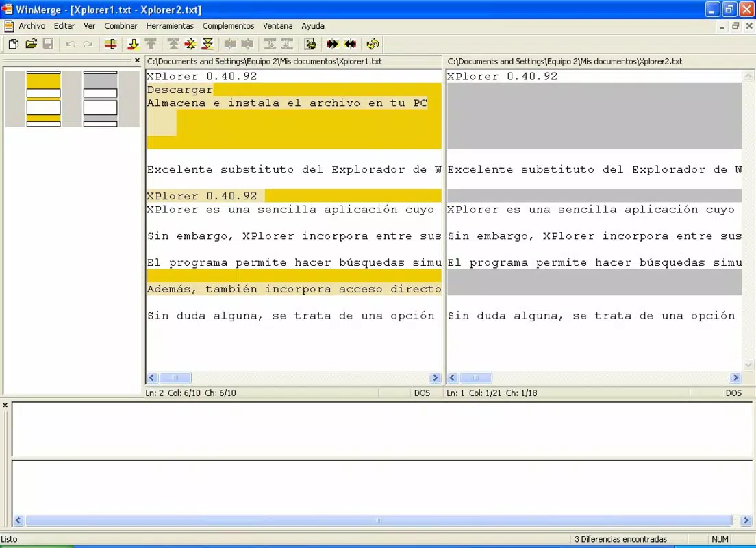Select the current difference toolbar icon
The image size is (756, 548).
pos(111,45)
